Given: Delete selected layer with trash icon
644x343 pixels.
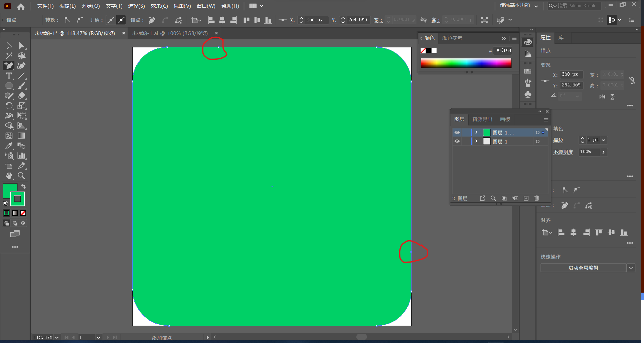Looking at the screenshot, I should (537, 198).
